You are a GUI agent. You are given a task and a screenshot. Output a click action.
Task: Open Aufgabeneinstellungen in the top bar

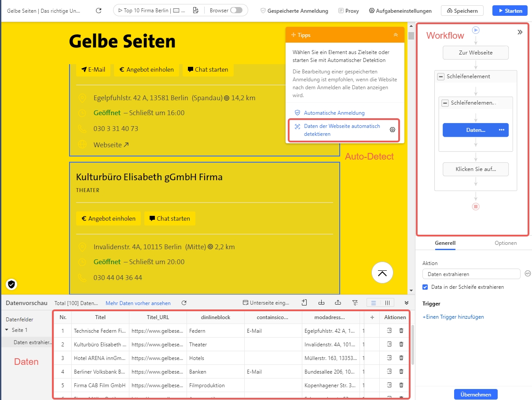pyautogui.click(x=400, y=11)
